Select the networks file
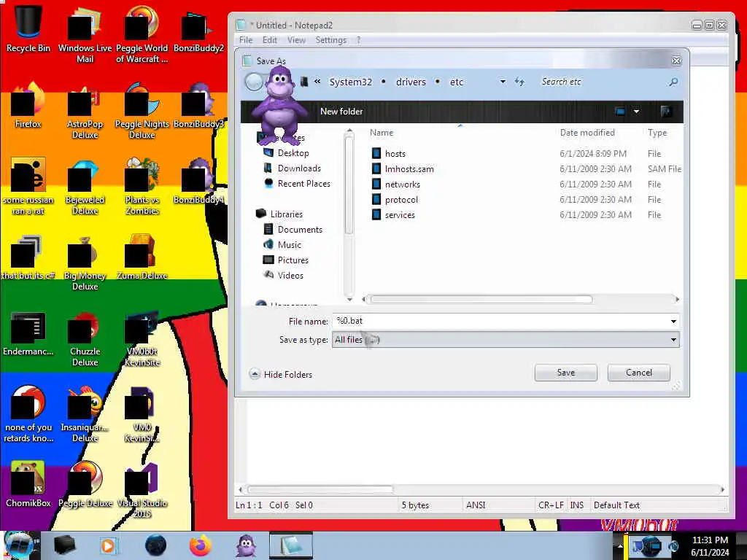The image size is (747, 560). [x=403, y=184]
